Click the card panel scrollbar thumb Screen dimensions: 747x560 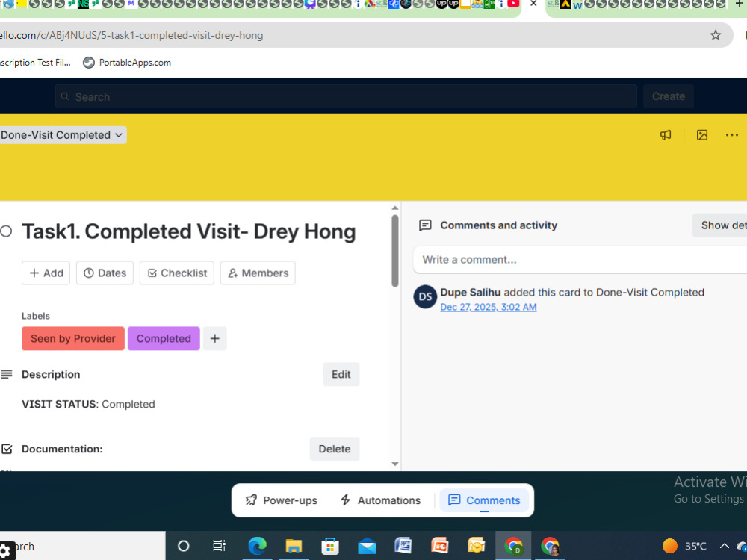[395, 251]
